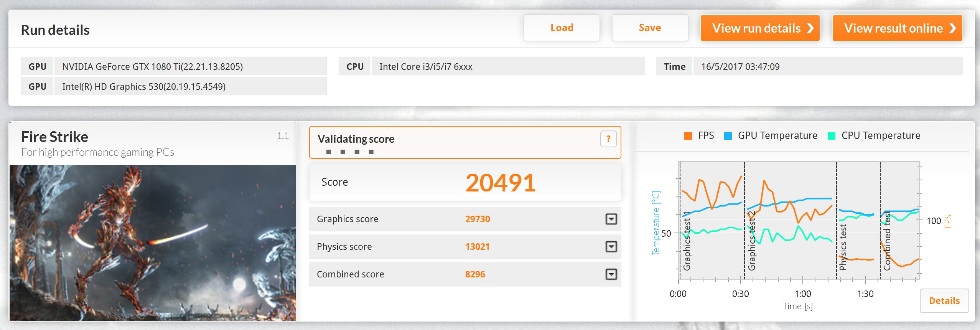Viewport: 980px width, 330px height.
Task: Open View result online
Action: (x=897, y=28)
